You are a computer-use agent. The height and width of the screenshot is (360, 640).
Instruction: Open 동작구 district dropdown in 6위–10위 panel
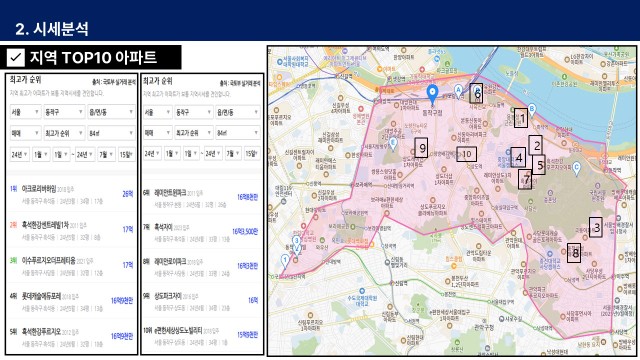pyautogui.click(x=193, y=112)
